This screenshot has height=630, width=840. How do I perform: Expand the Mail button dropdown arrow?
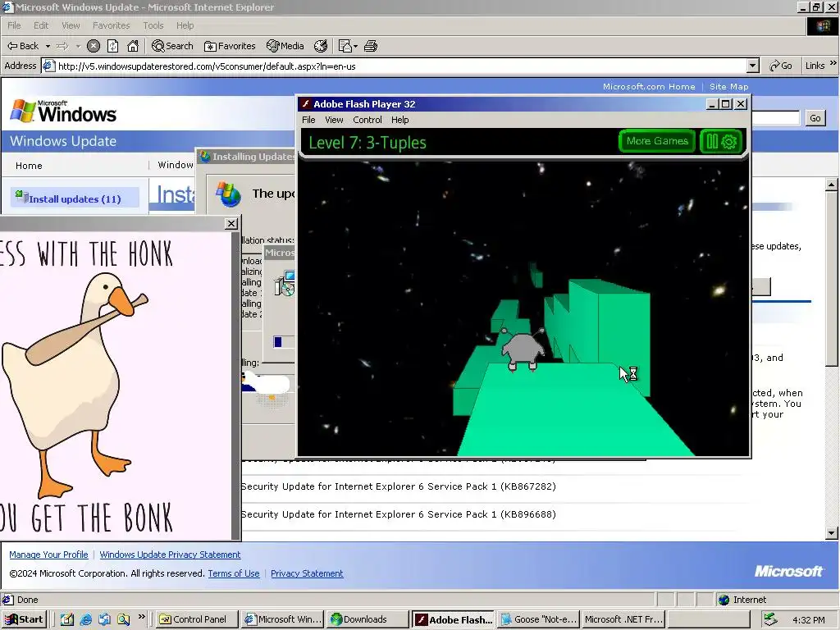pos(355,46)
